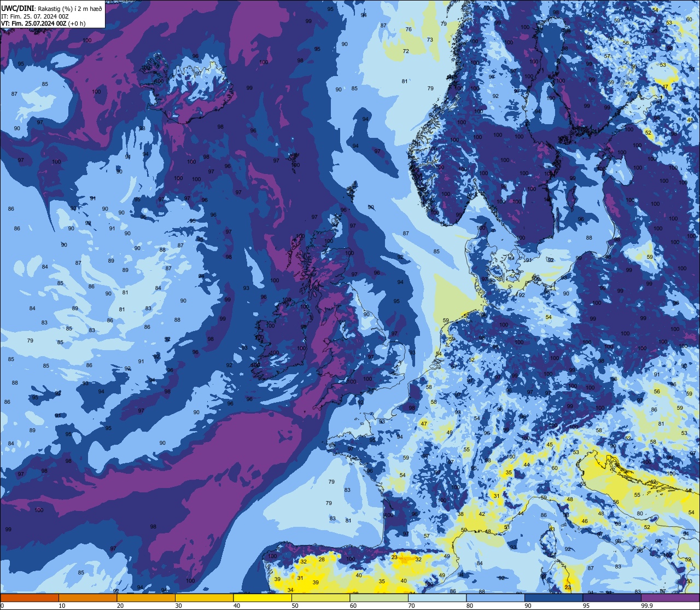Click the legend tick label 60
The width and height of the screenshot is (700, 610).
353,606
